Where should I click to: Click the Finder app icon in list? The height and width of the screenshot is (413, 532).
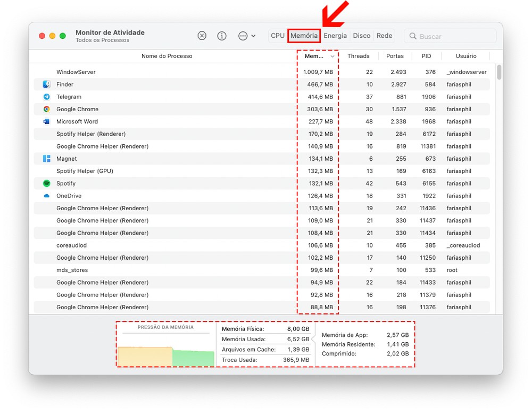(46, 84)
